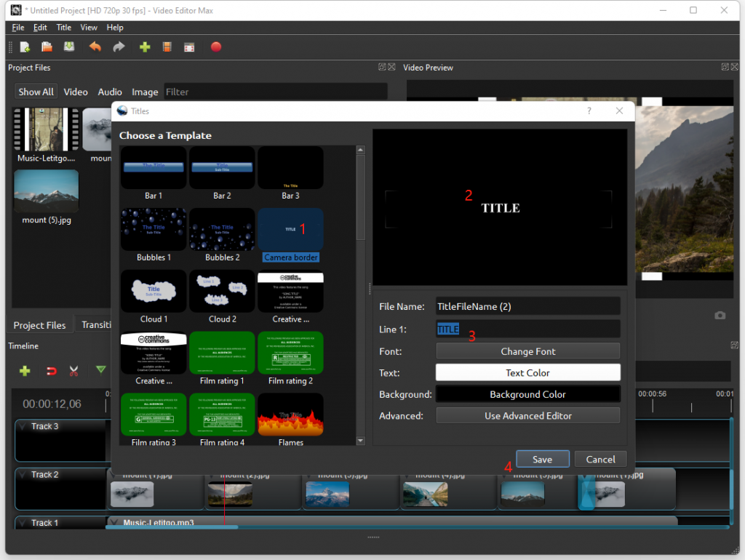Click the green Import Files plus icon
This screenshot has width=745, height=560.
click(x=145, y=47)
